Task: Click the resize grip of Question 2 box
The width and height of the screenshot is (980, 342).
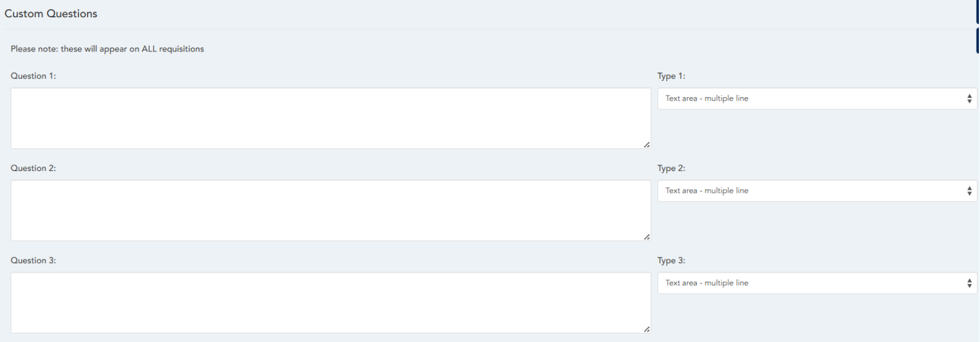Action: tap(647, 237)
